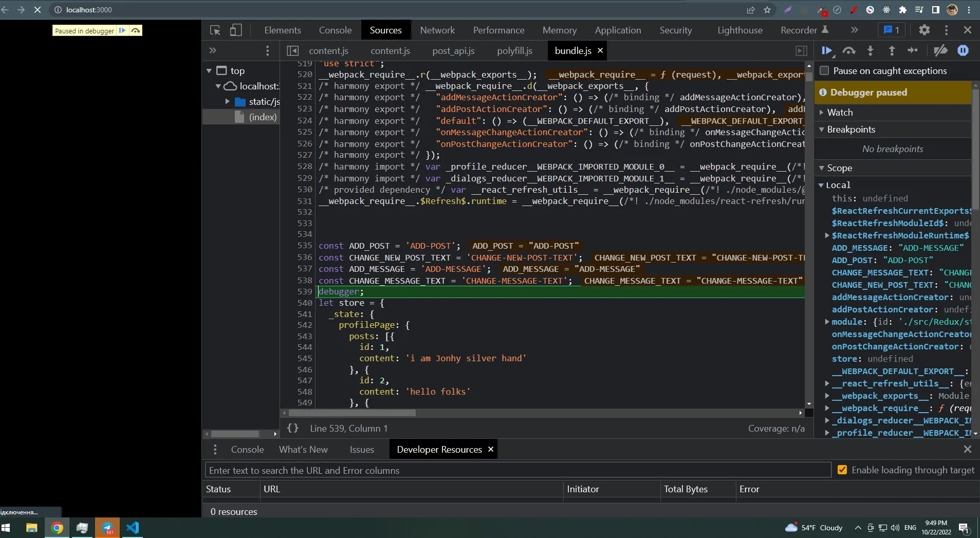Select the inspect element picker icon
The height and width of the screenshot is (538, 980).
click(x=215, y=30)
